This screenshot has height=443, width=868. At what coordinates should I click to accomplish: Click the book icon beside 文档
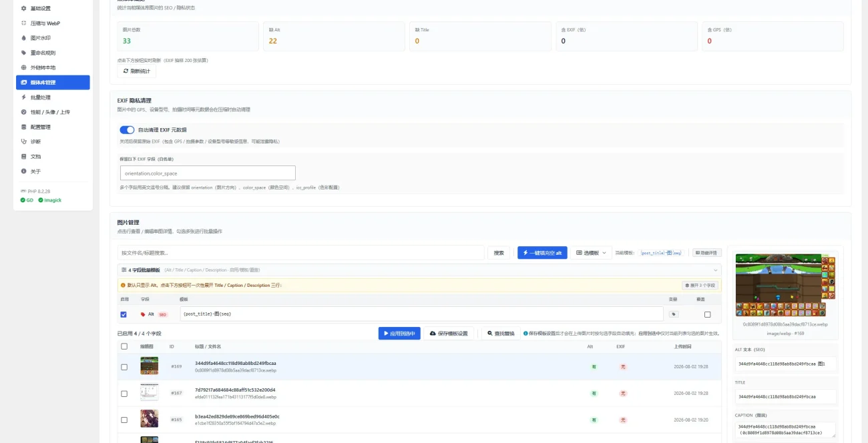point(24,156)
